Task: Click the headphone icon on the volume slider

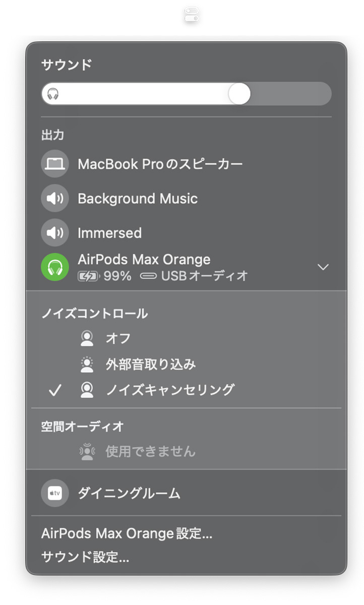Action: click(52, 94)
